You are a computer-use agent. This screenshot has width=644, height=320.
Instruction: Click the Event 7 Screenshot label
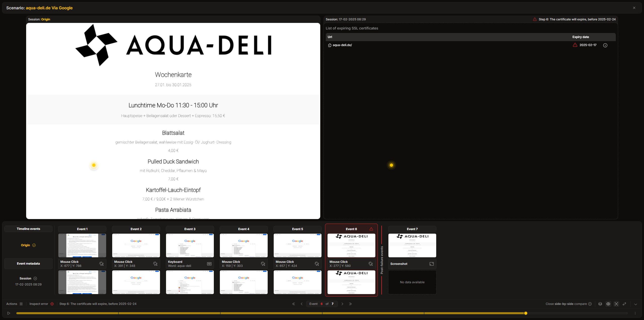pyautogui.click(x=399, y=264)
